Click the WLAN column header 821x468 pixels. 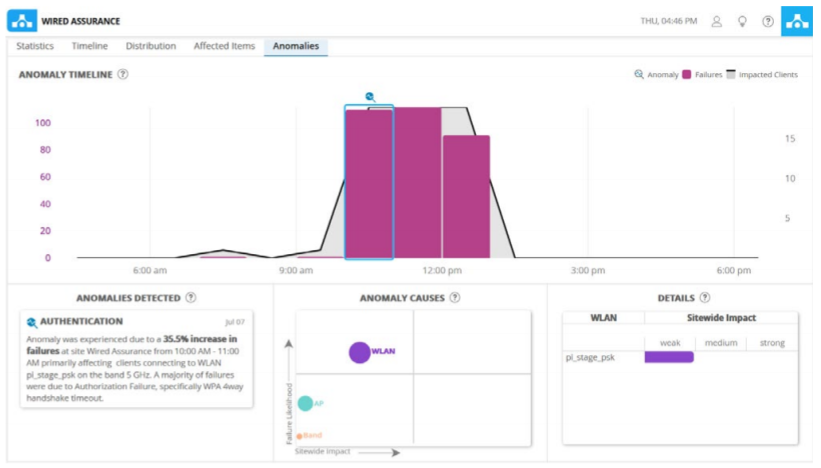tap(603, 318)
